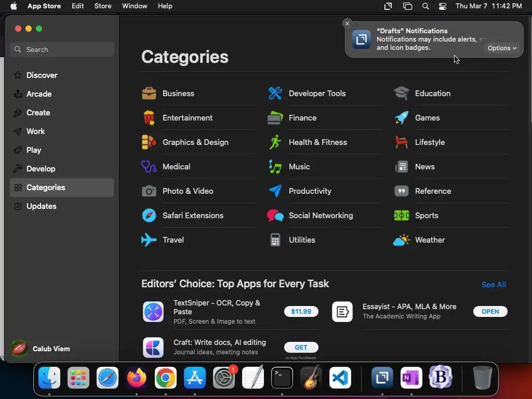Open Control Center in the menu bar
532x399 pixels.
443,6
